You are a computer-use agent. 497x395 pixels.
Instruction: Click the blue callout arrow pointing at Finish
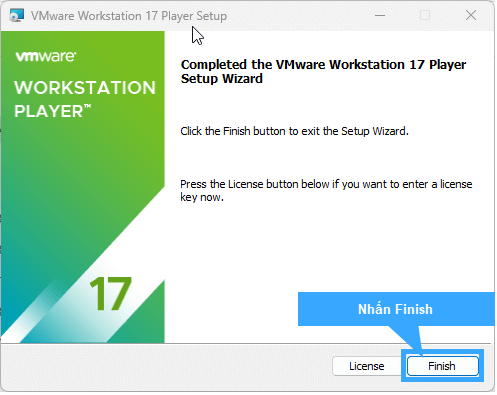pos(408,338)
